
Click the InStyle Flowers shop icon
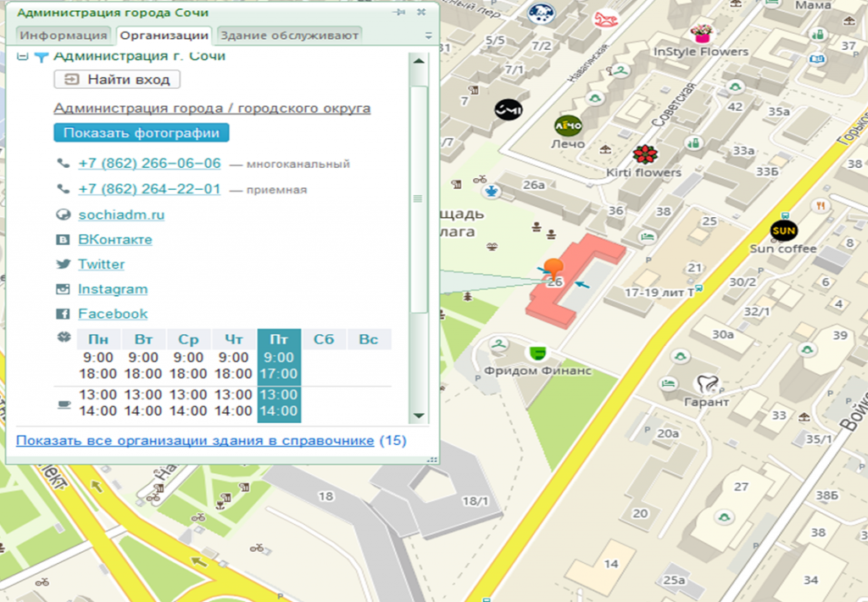point(701,33)
